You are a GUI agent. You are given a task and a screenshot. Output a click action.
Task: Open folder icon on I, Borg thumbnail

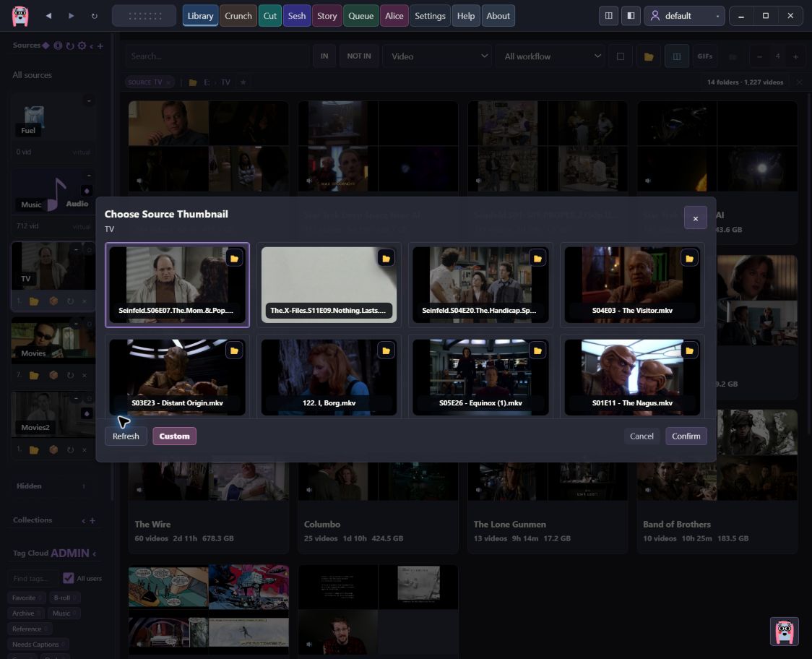(x=386, y=350)
